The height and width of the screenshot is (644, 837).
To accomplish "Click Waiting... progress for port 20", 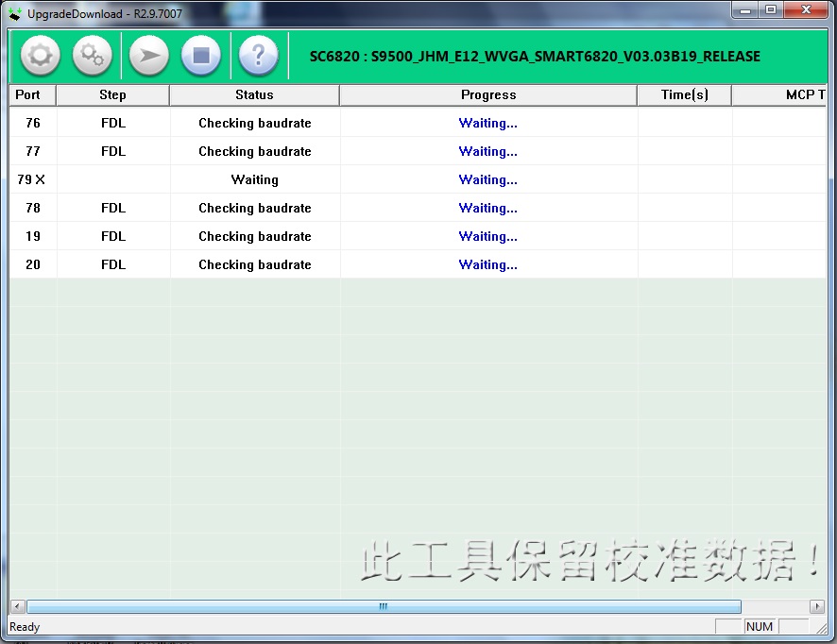I will pos(487,264).
